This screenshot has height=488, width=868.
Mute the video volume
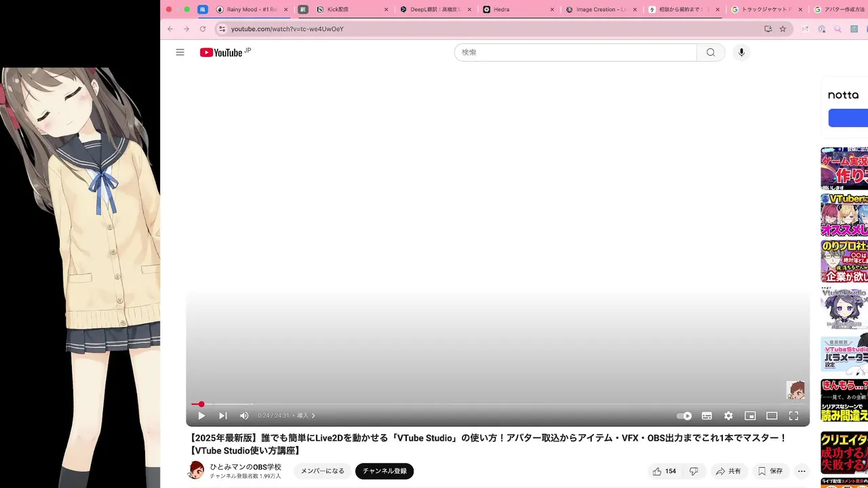pyautogui.click(x=244, y=415)
